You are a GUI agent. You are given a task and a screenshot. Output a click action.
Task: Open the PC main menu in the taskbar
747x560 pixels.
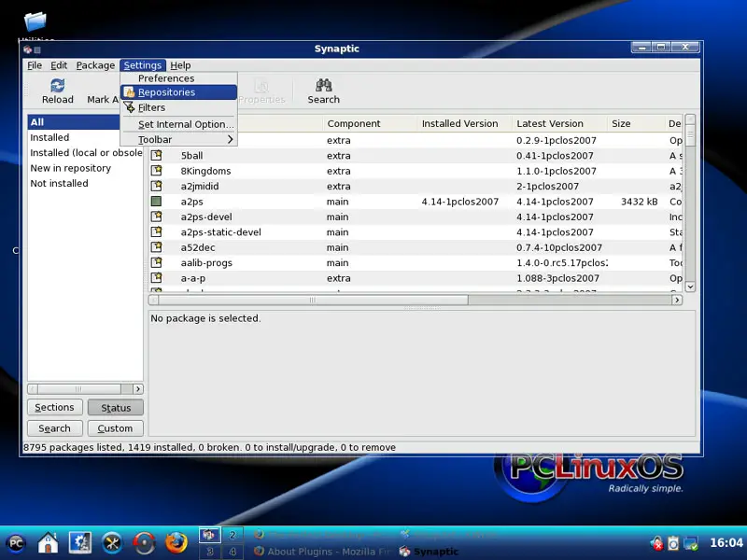coord(16,543)
